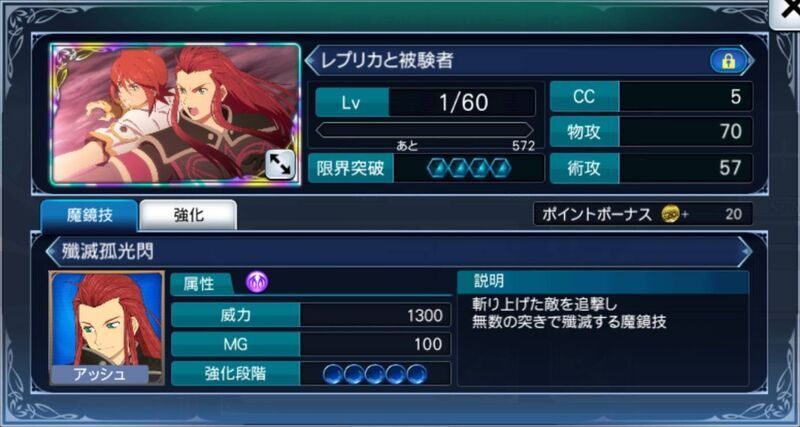Expand the card artwork with arrows icon
The width and height of the screenshot is (800, 427).
point(280,164)
